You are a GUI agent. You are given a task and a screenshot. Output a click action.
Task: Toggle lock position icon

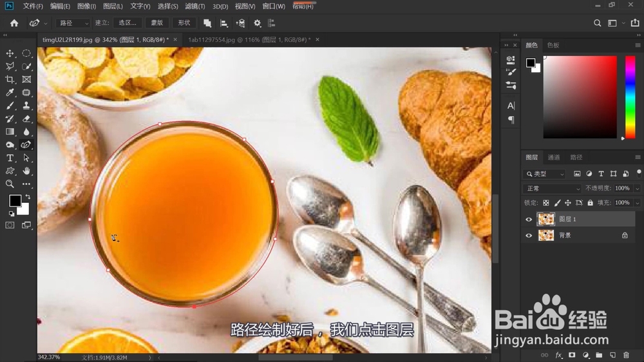click(568, 202)
